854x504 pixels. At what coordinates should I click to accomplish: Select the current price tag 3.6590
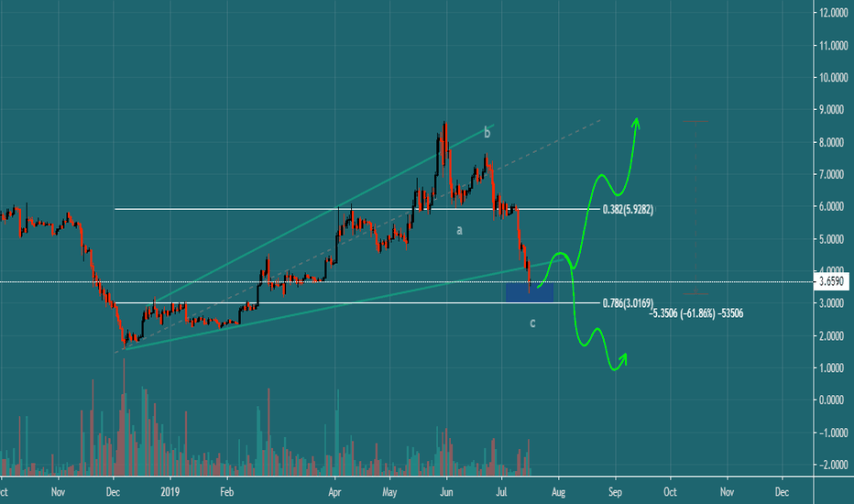[832, 281]
